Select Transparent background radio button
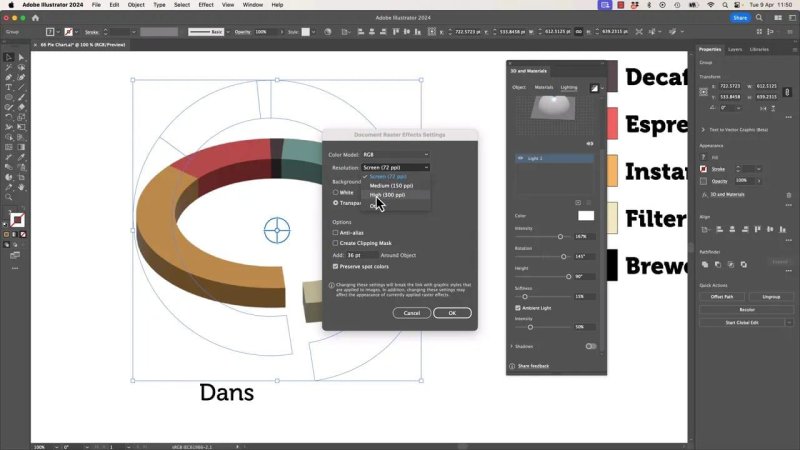 pyautogui.click(x=335, y=203)
